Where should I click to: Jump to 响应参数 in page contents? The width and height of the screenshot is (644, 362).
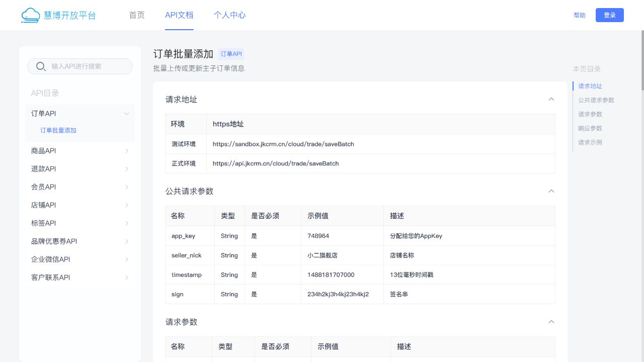coord(590,128)
